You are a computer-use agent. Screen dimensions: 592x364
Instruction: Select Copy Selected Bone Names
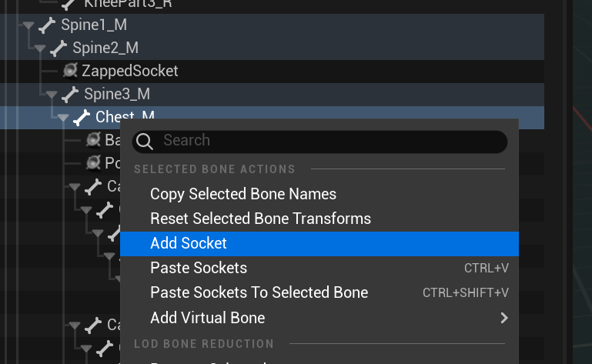pos(243,194)
